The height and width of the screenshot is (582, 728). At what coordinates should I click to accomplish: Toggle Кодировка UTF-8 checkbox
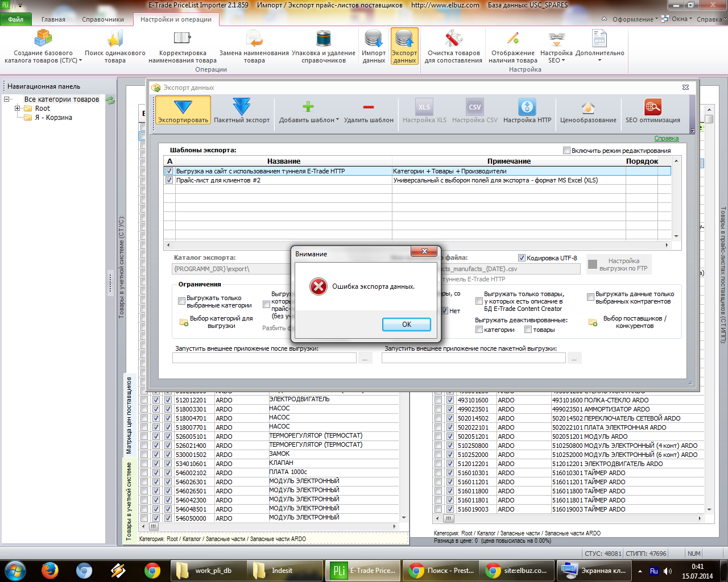(522, 258)
